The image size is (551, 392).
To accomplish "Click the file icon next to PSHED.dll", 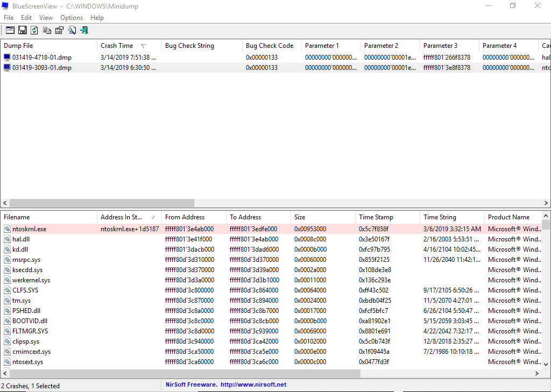I will (7, 310).
